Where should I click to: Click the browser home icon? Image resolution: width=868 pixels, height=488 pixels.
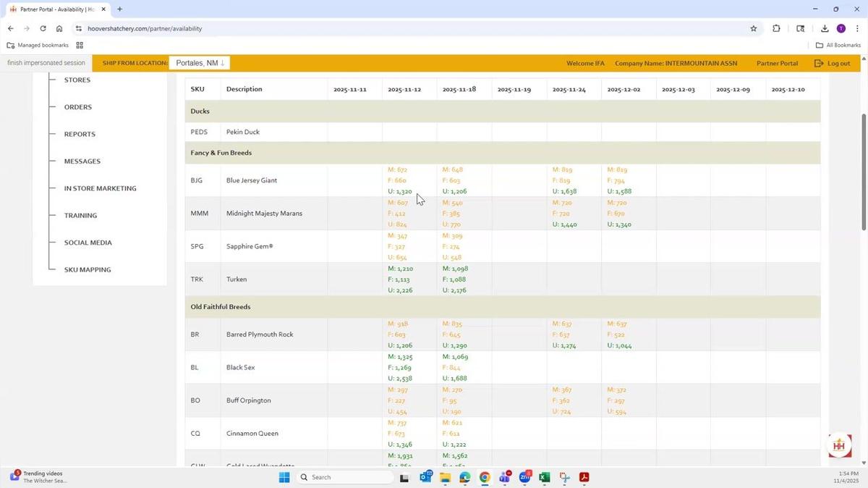pos(59,28)
